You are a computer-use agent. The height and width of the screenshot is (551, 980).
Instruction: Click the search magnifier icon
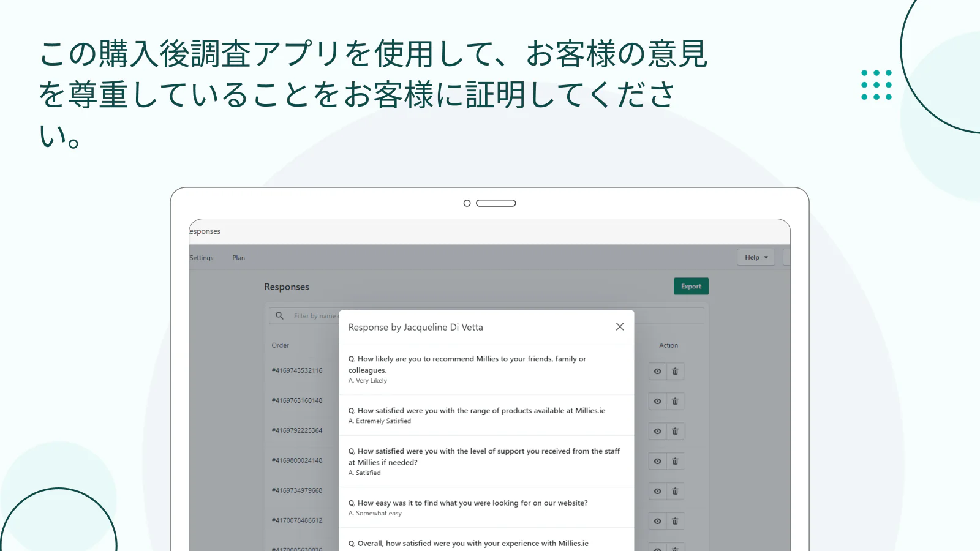click(x=279, y=316)
